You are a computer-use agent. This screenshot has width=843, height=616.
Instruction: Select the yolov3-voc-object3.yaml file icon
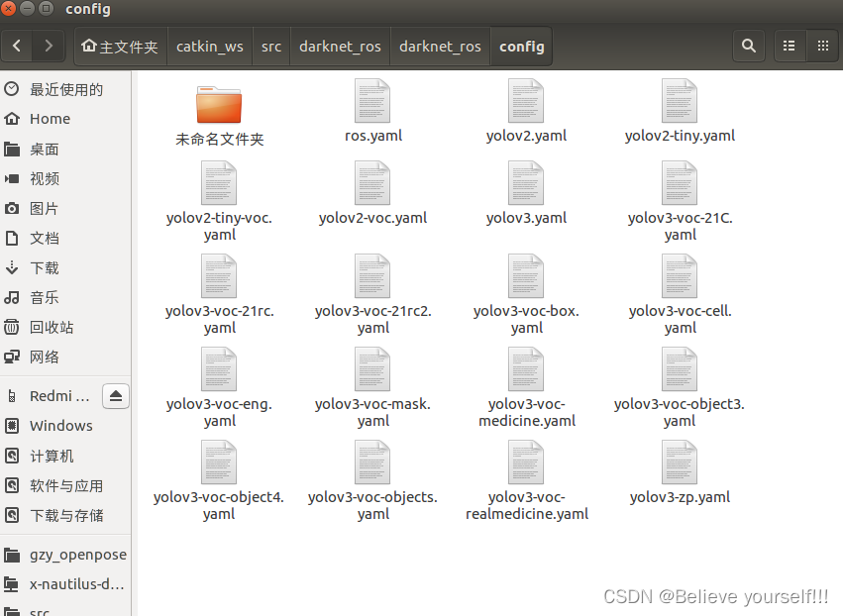pos(680,369)
